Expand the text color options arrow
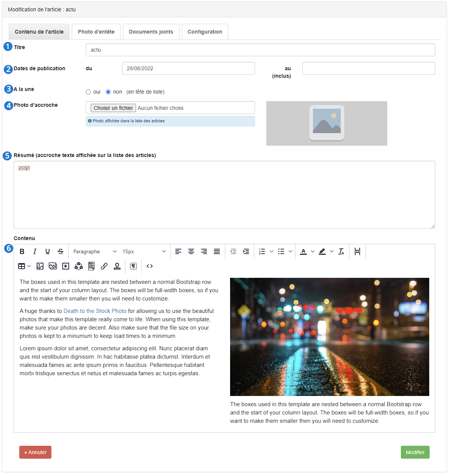Screen dimensions: 450x476 coord(313,251)
